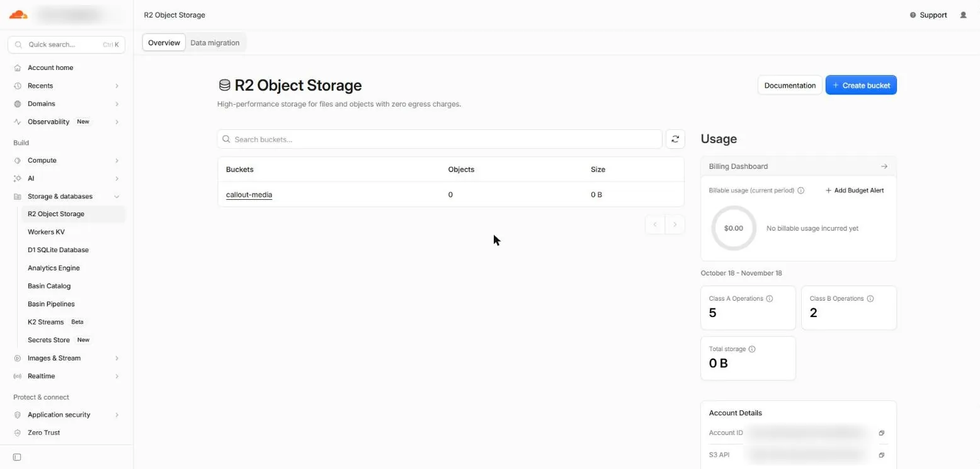The height and width of the screenshot is (469, 980).
Task: Click the Size column header
Action: coord(598,170)
